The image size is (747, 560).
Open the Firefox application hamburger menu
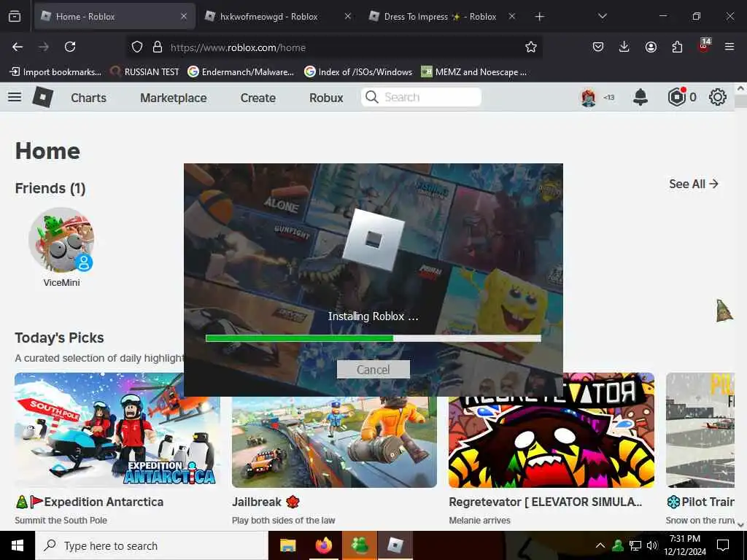pos(729,47)
